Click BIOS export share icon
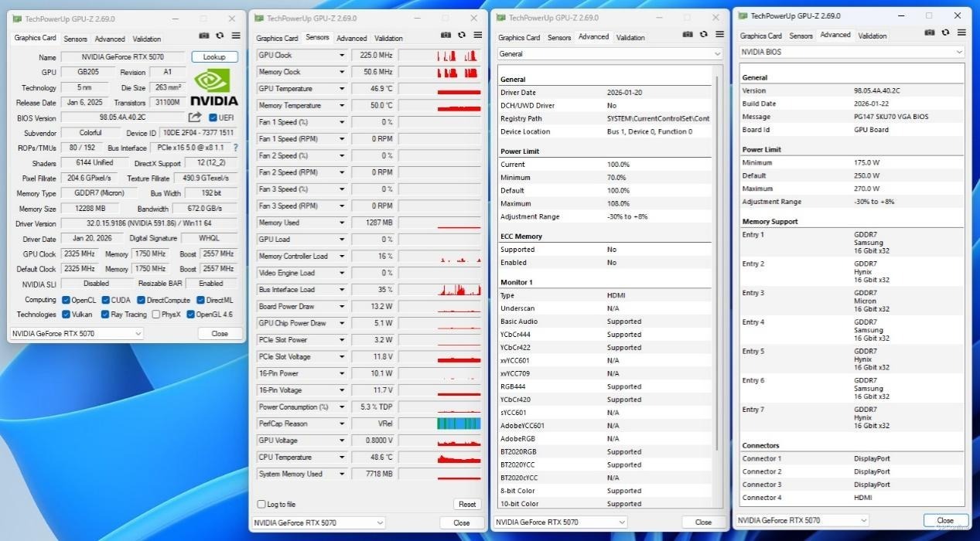Viewport: 980px width, 541px height. (x=195, y=117)
